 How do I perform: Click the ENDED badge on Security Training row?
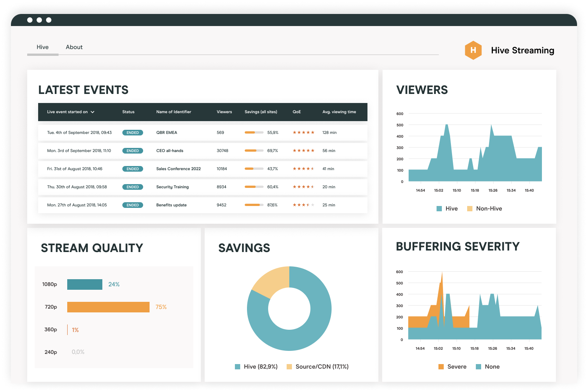coord(133,187)
